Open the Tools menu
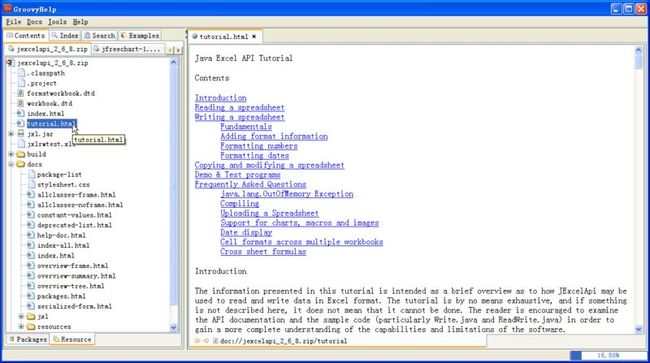 (57, 22)
